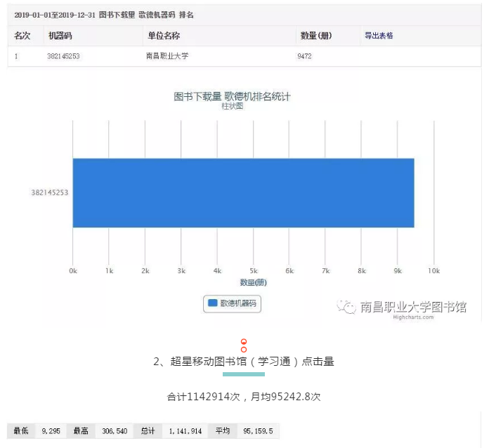Screen dimensions: 496x448
Task: Click the 柱状图 chart subtitle
Action: tap(232, 106)
